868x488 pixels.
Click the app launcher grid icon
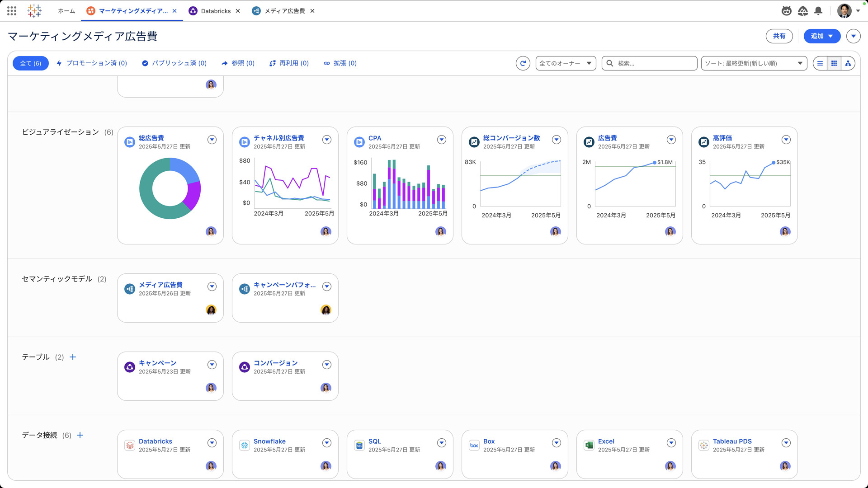pyautogui.click(x=12, y=11)
